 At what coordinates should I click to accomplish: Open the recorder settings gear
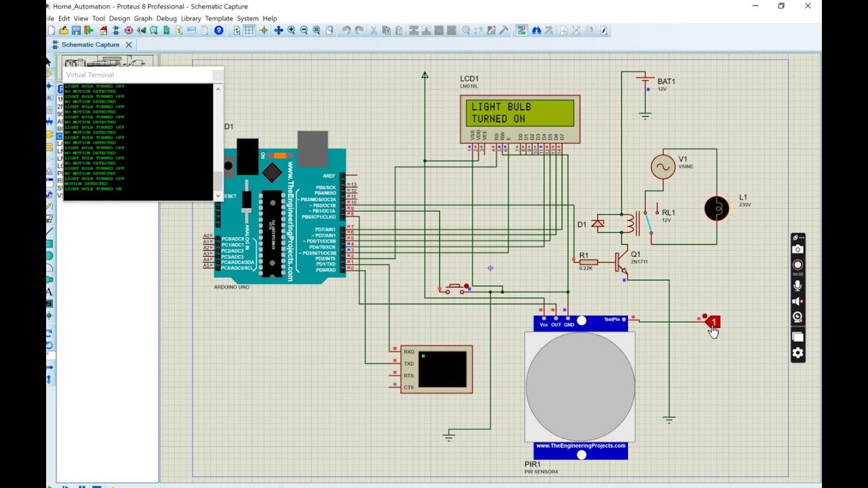[797, 352]
